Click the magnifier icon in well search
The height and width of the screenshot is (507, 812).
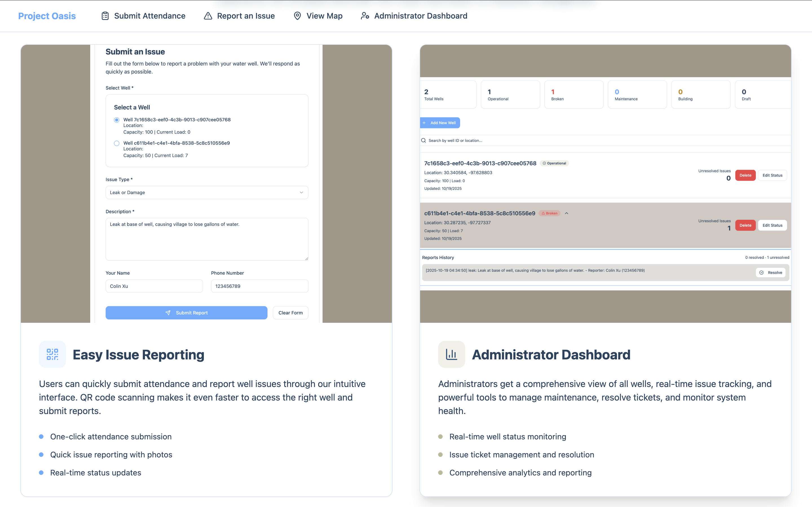click(x=423, y=141)
